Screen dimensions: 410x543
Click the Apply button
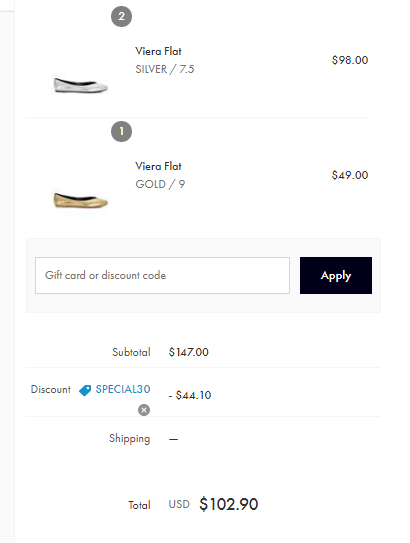pos(336,275)
